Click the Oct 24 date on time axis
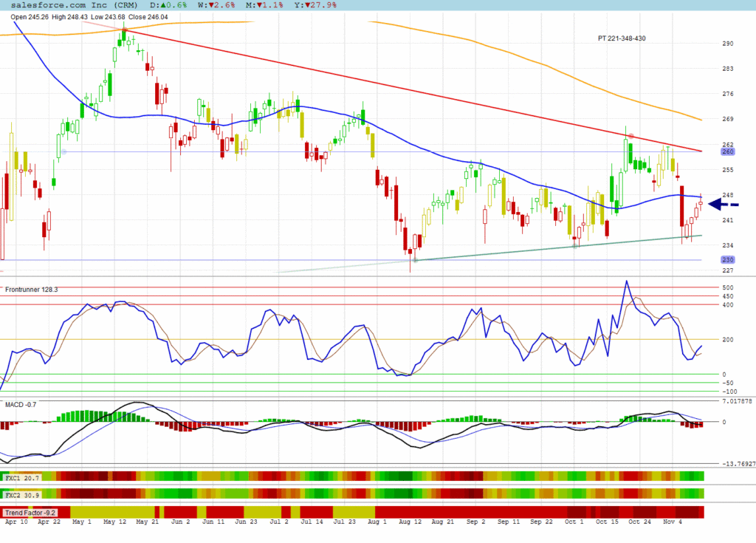This screenshot has height=543, width=756. (639, 522)
